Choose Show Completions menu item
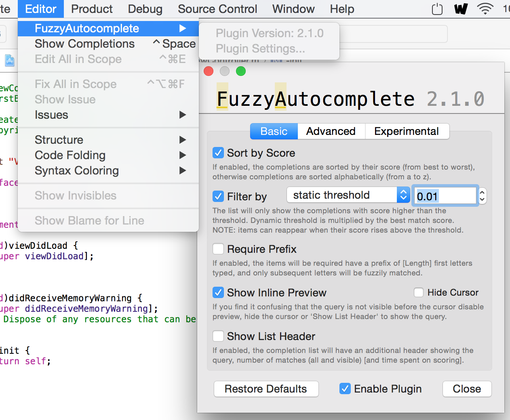This screenshot has width=510, height=420. [108, 44]
